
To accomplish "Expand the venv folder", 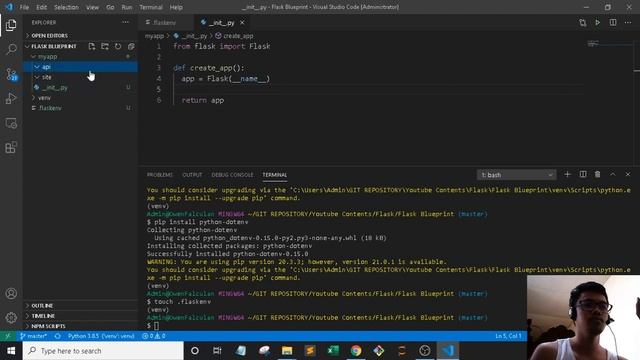I will tap(33, 98).
